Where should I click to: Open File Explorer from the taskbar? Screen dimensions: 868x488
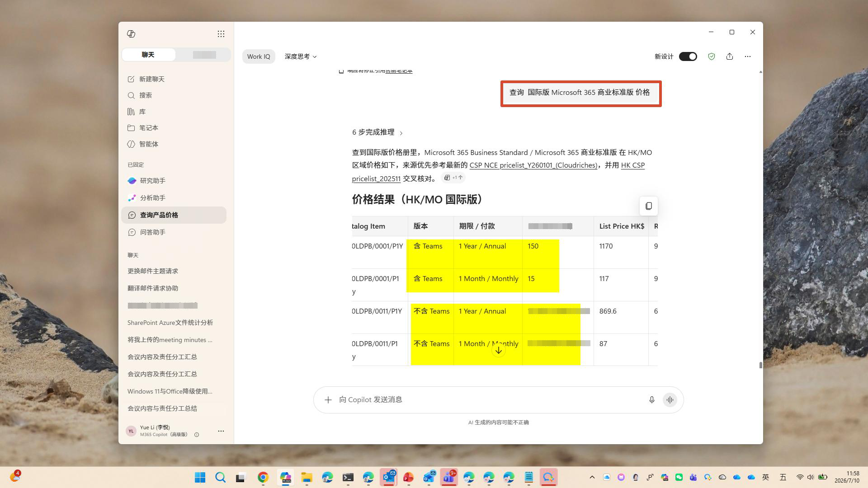pyautogui.click(x=307, y=478)
